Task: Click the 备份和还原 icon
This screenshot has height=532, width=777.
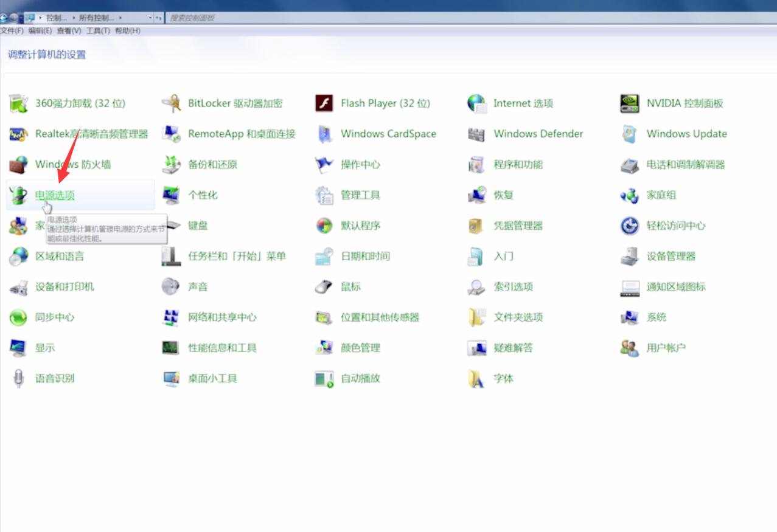Action: point(172,164)
